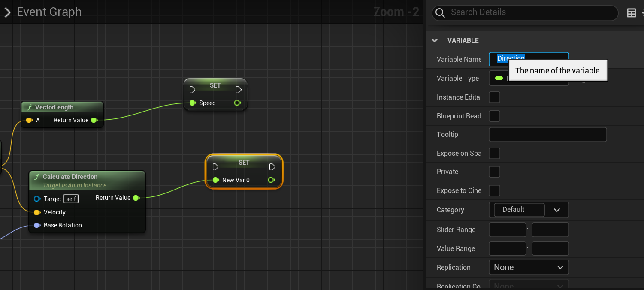
Task: Toggle Expose to Cinematics checkbox
Action: (495, 190)
